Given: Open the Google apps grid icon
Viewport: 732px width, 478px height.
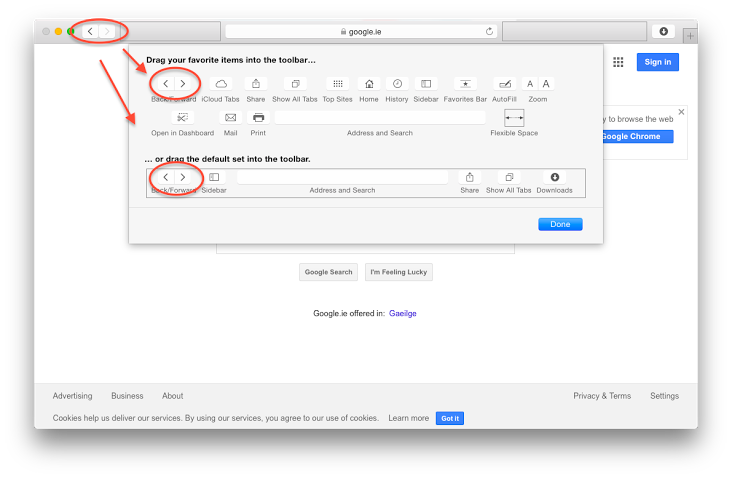Looking at the screenshot, I should click(x=618, y=62).
